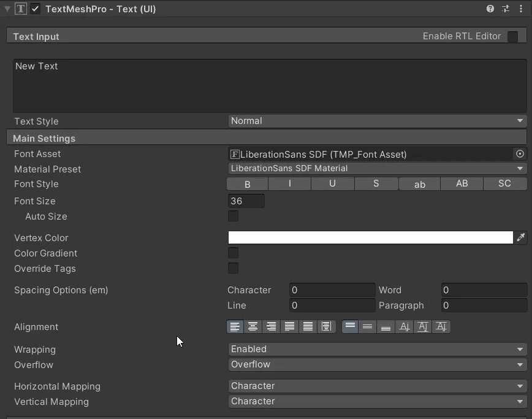Set right horizontal text alignment
The width and height of the screenshot is (532, 419).
pos(271,326)
